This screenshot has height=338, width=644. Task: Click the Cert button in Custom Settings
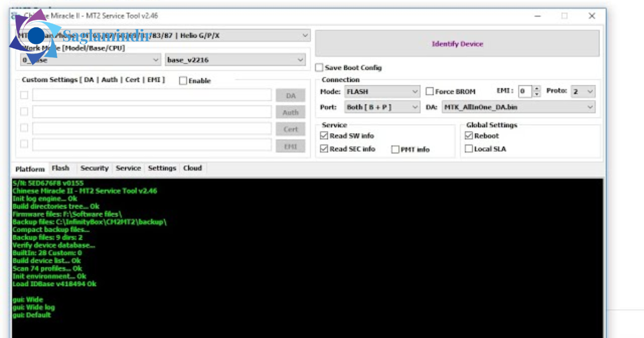pos(290,129)
